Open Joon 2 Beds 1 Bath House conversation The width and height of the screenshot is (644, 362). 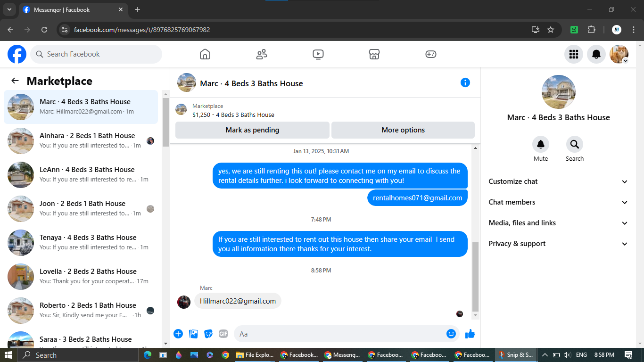[x=81, y=209]
